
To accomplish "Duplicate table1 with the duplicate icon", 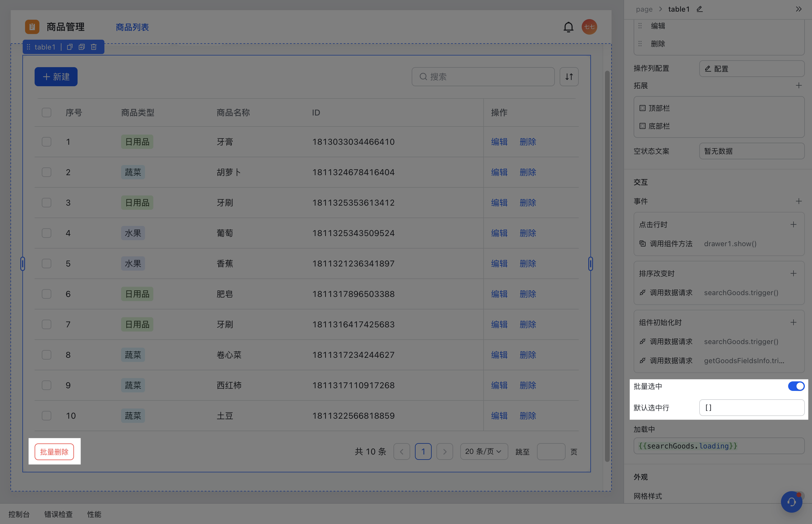I will pyautogui.click(x=82, y=47).
